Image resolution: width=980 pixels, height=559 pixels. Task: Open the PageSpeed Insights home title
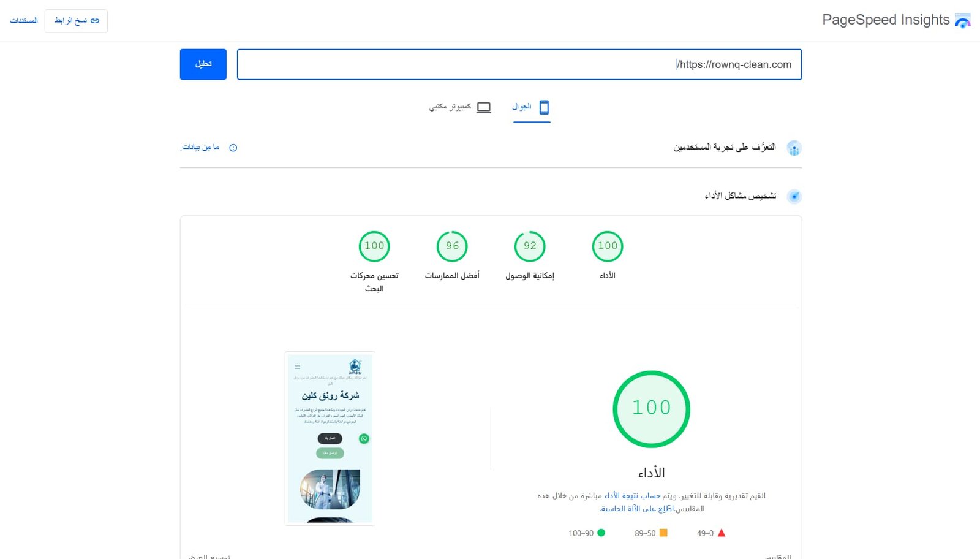coord(886,20)
